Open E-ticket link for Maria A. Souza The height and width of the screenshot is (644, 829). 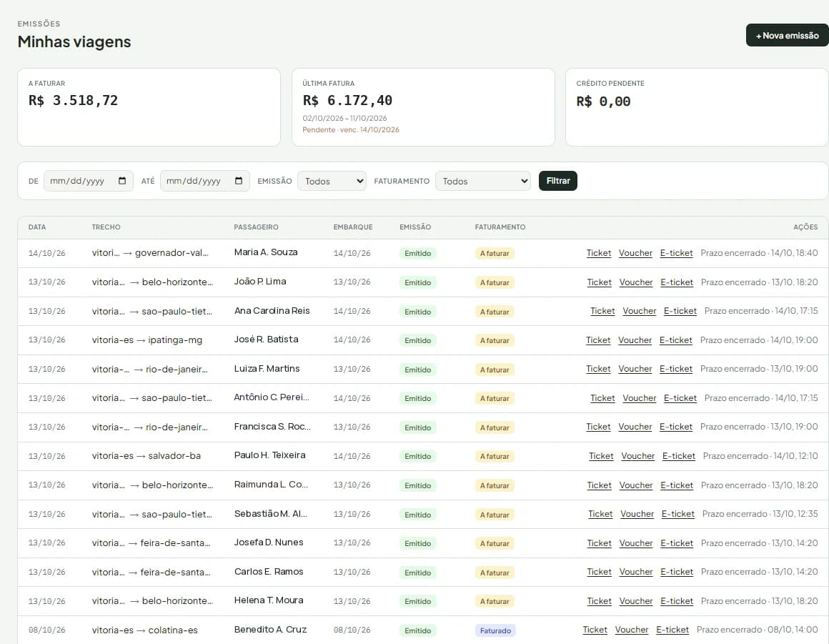coord(676,253)
